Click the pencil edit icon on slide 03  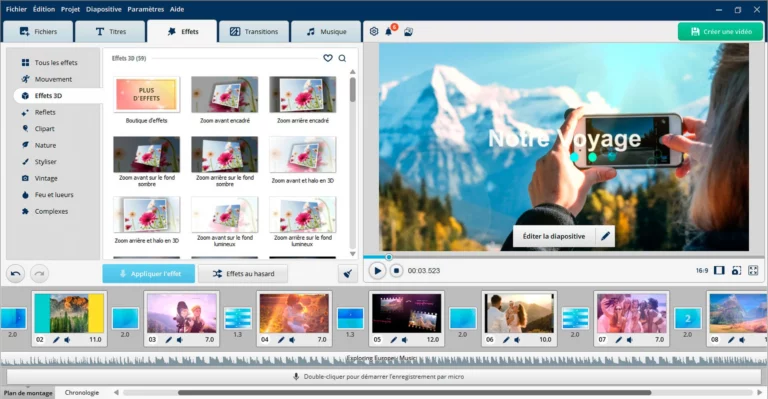[168, 339]
